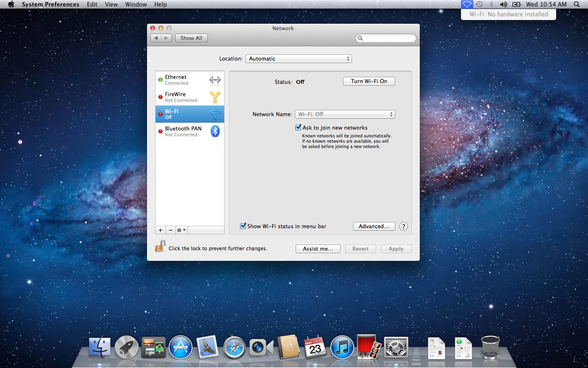The image size is (588, 368).
Task: Open the View menu
Action: [111, 4]
